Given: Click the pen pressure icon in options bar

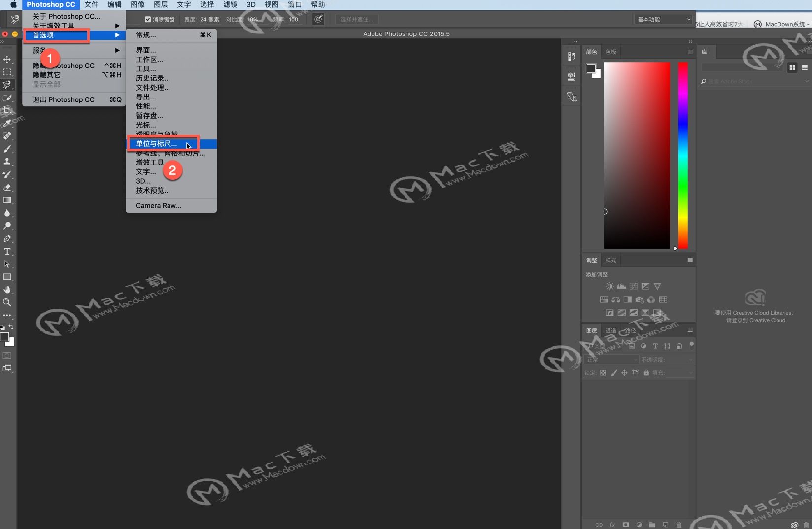Looking at the screenshot, I should point(318,19).
